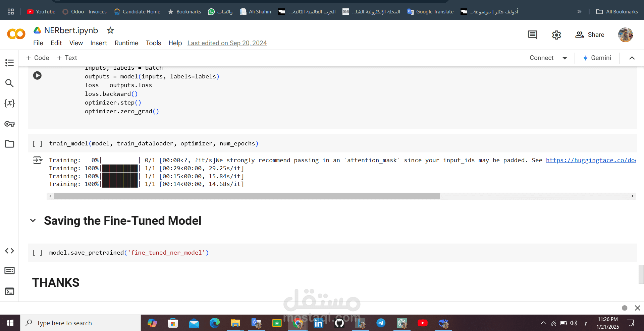
Task: Show hidden system tray icons
Action: [543, 323]
